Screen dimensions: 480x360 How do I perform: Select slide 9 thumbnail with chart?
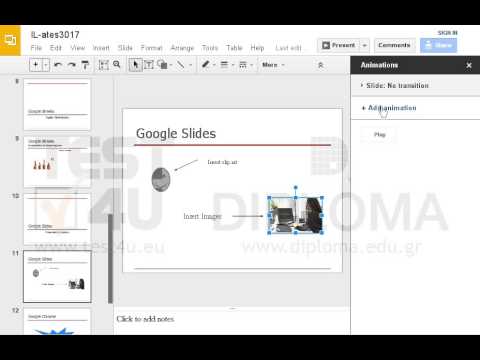(57, 162)
